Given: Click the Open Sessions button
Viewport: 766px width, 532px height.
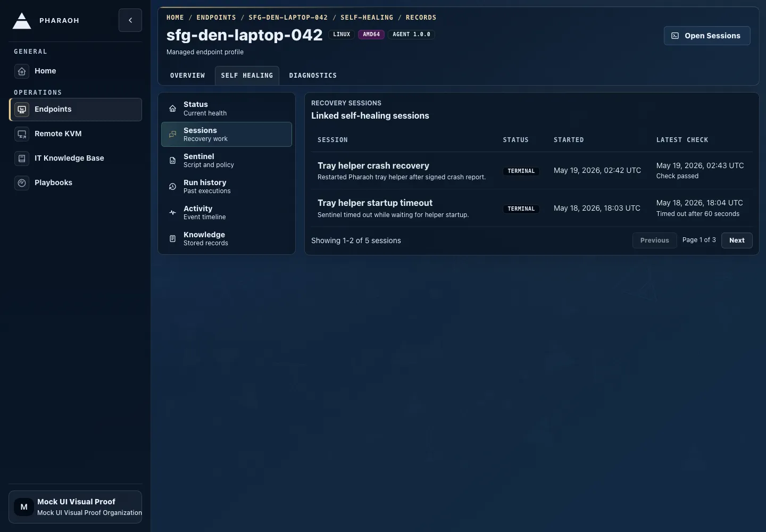Looking at the screenshot, I should point(707,36).
